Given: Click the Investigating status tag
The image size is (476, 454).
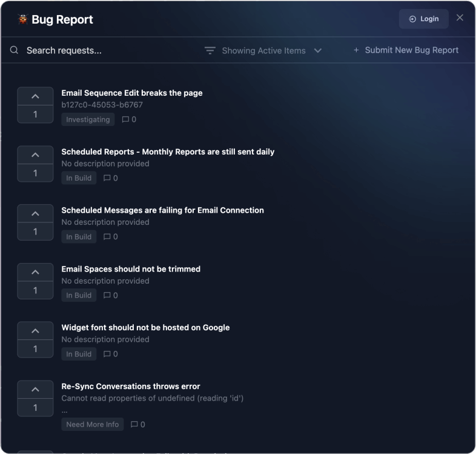Looking at the screenshot, I should click(x=88, y=119).
